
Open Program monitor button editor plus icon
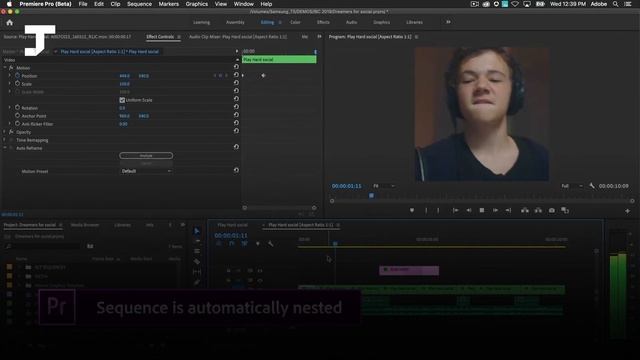coord(627,211)
